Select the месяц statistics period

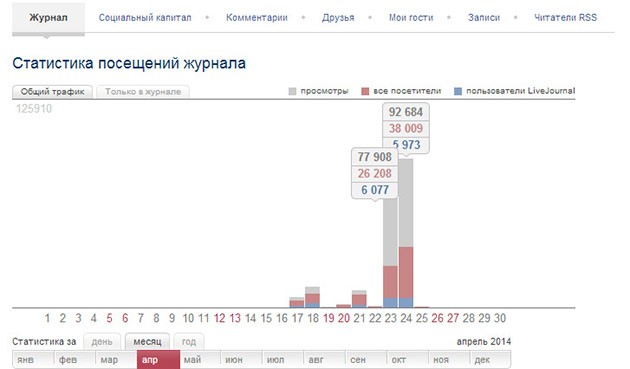point(147,342)
